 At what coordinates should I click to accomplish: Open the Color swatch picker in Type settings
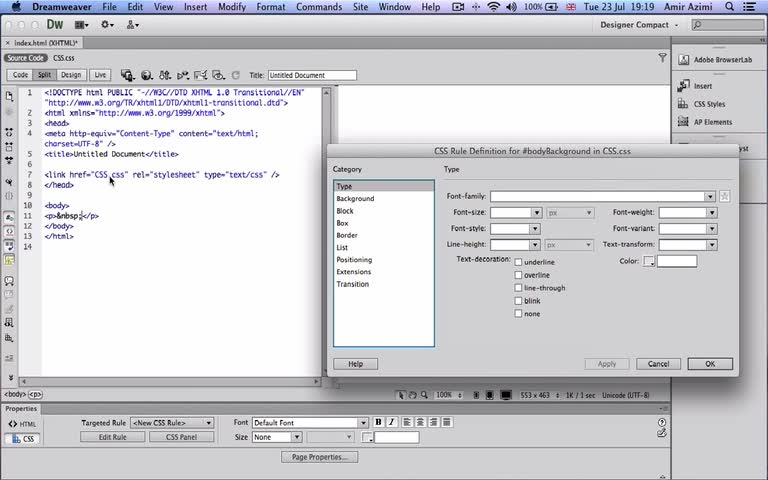tap(649, 262)
